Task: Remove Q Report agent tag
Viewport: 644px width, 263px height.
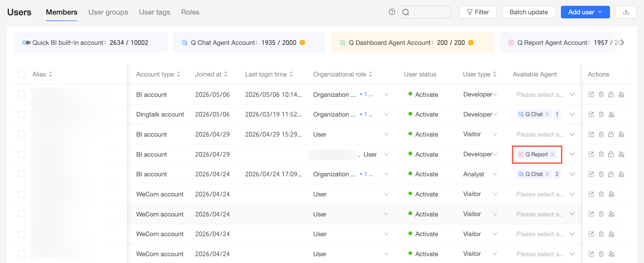Action: [552, 154]
